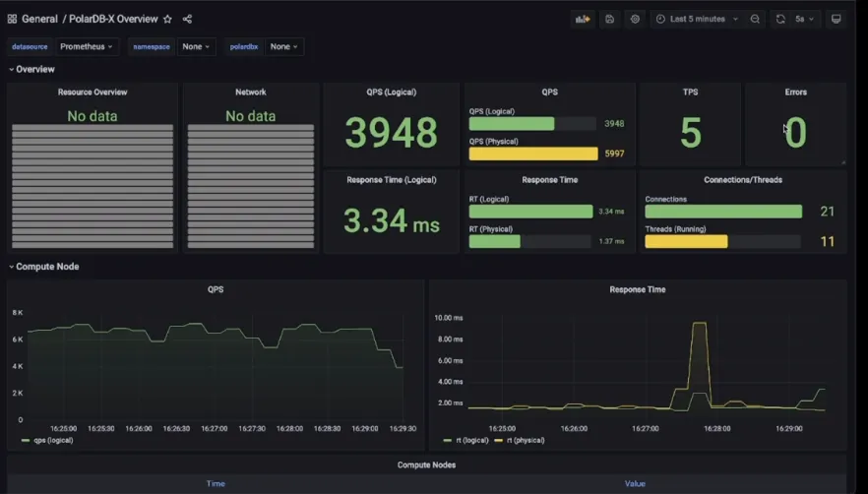
Task: Star the PolarDB-X Overview dashboard
Action: click(x=167, y=19)
